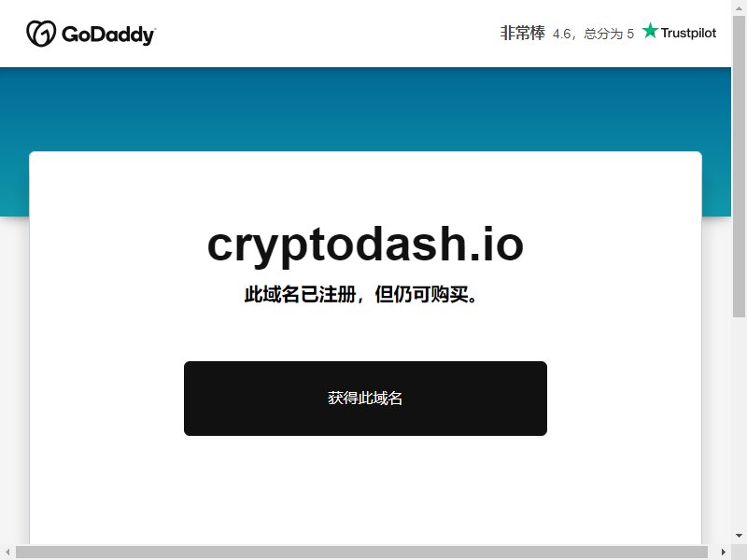Image resolution: width=747 pixels, height=560 pixels.
Task: Click blank header space beside the GoDaddy logo
Action: (x=324, y=34)
